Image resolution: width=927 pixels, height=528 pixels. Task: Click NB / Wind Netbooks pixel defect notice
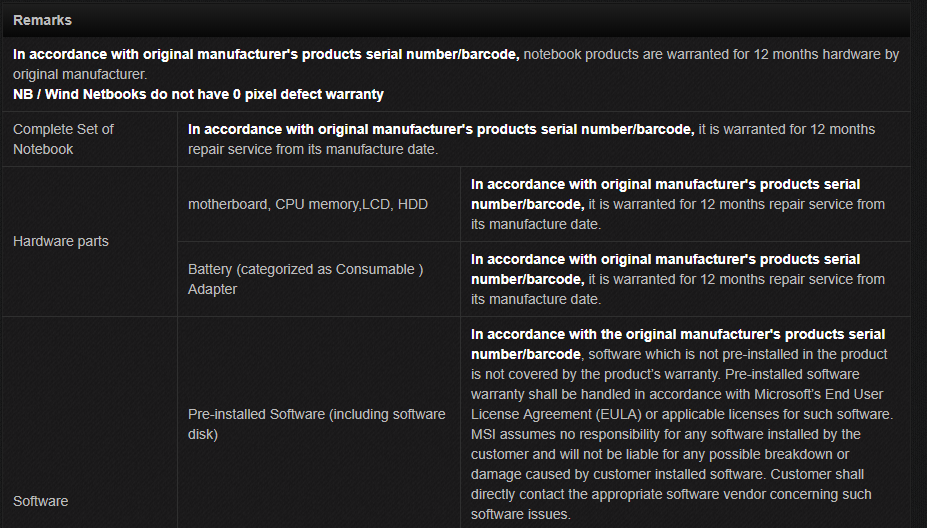(199, 94)
